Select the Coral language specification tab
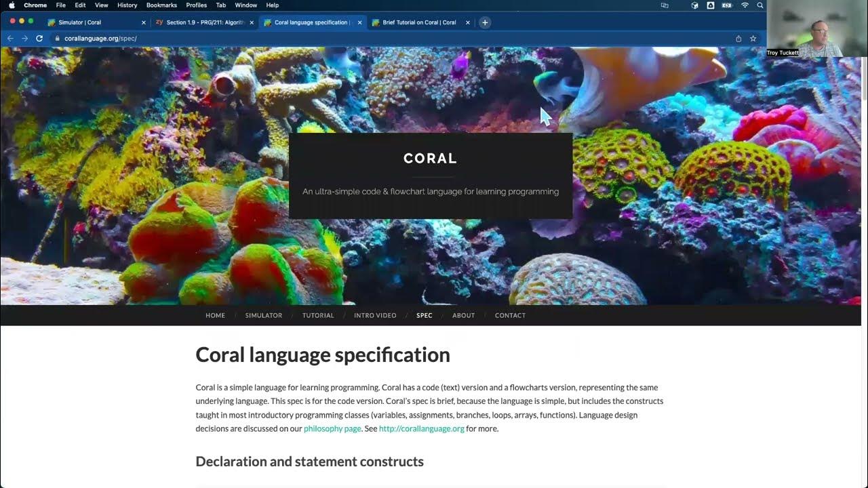 [312, 22]
